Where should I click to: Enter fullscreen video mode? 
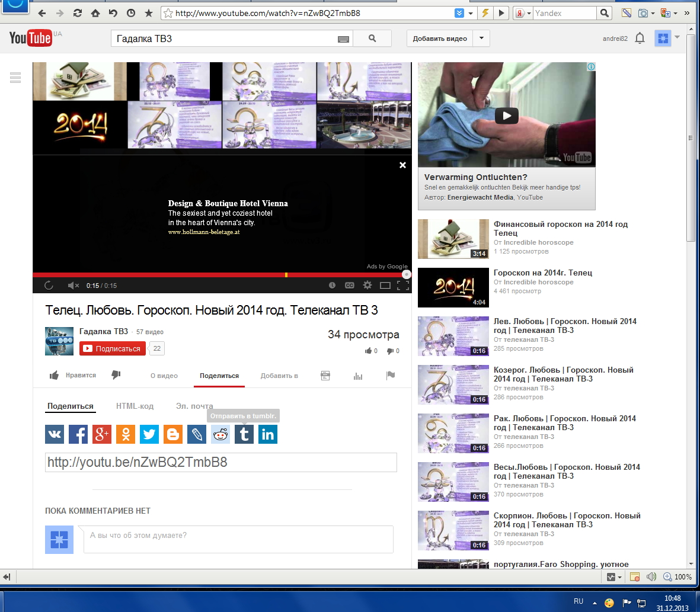(403, 286)
